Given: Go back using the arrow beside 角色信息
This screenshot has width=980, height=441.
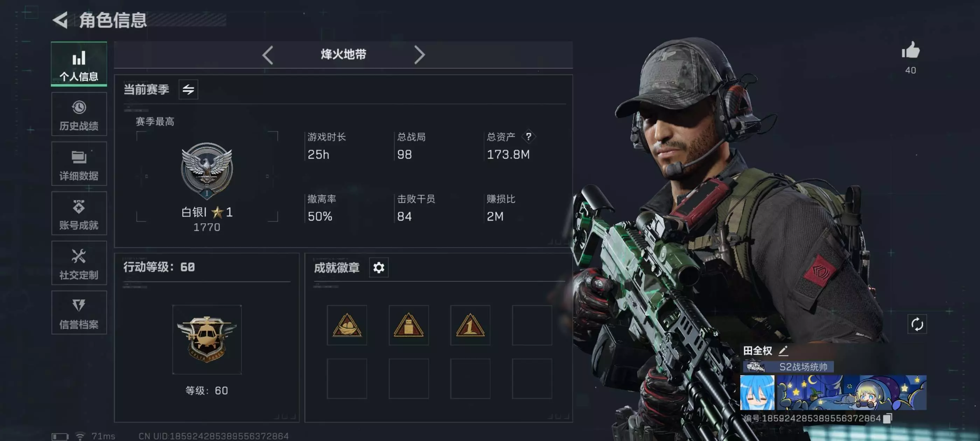Looking at the screenshot, I should point(60,20).
